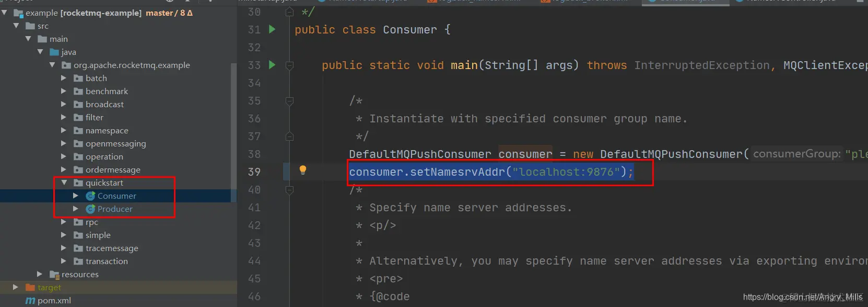Expand the Consumer class node
The image size is (868, 307).
pos(76,196)
